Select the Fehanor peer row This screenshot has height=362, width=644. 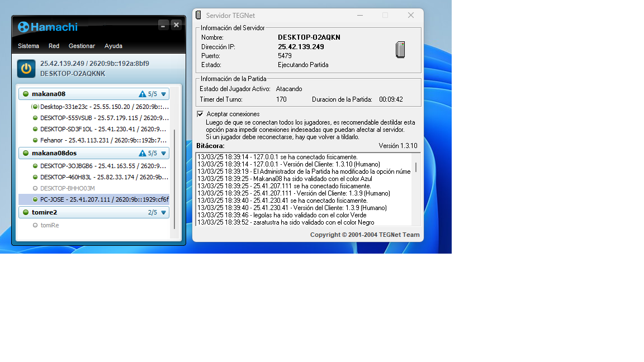coord(94,140)
